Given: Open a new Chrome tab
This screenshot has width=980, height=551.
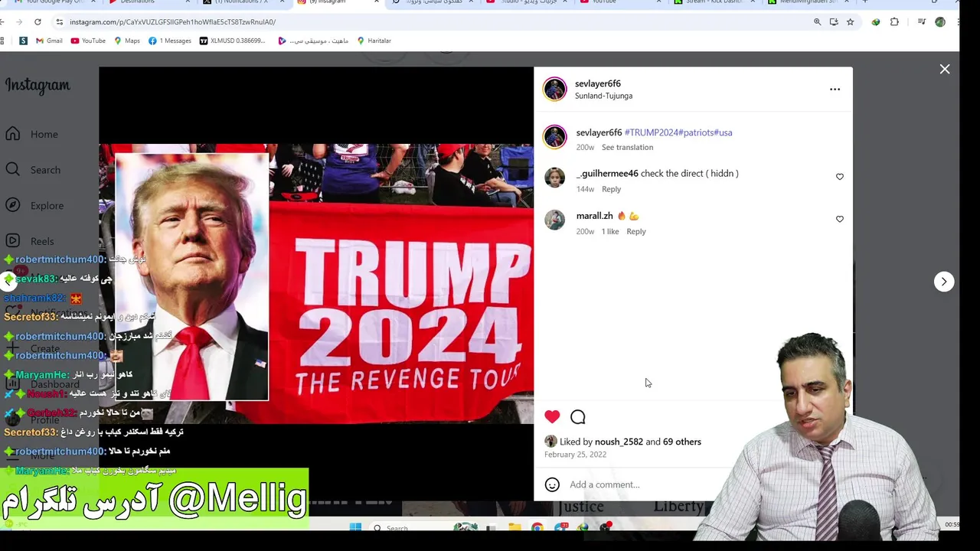Looking at the screenshot, I should point(865,2).
